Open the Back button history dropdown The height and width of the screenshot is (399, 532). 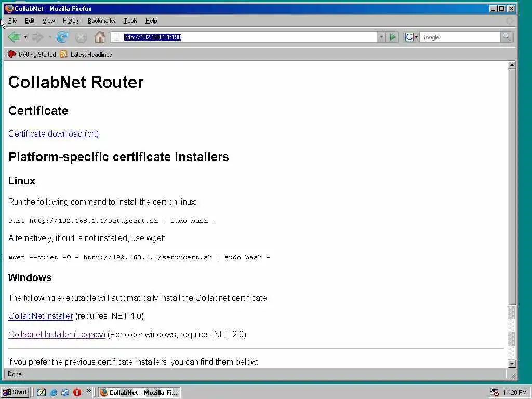coord(25,37)
